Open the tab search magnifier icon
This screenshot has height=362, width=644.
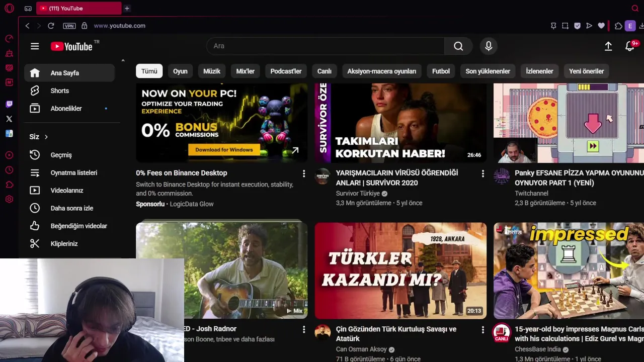[635, 9]
